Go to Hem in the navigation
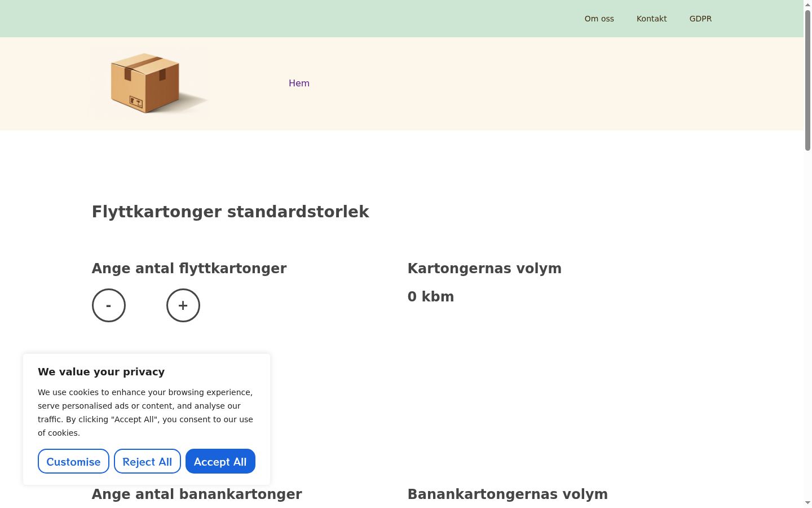Image resolution: width=812 pixels, height=508 pixels. [x=299, y=83]
